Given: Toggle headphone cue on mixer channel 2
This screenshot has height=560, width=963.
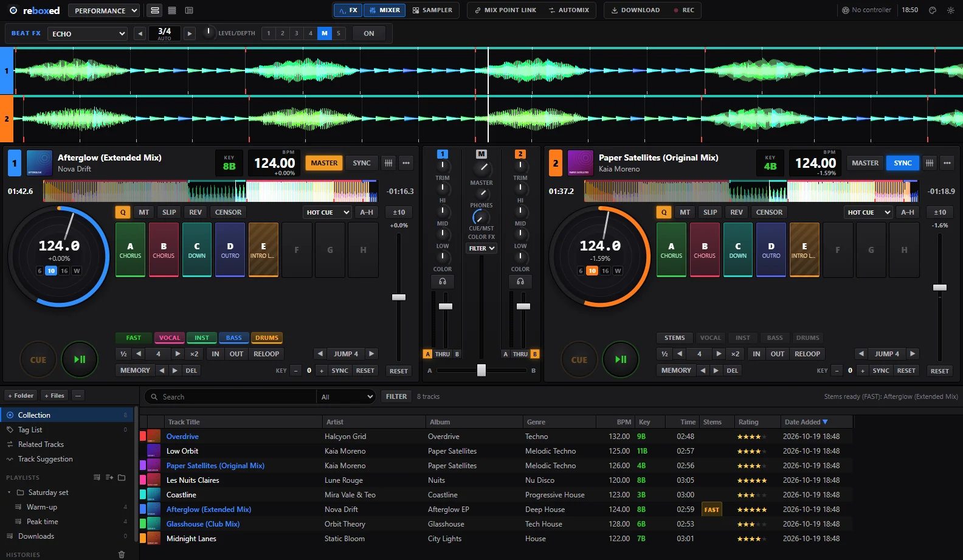Looking at the screenshot, I should click(520, 282).
